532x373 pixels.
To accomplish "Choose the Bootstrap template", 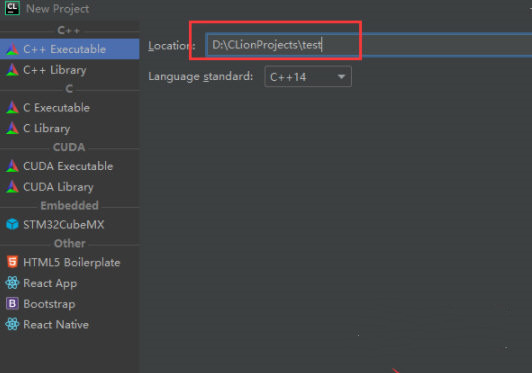I will (70, 304).
